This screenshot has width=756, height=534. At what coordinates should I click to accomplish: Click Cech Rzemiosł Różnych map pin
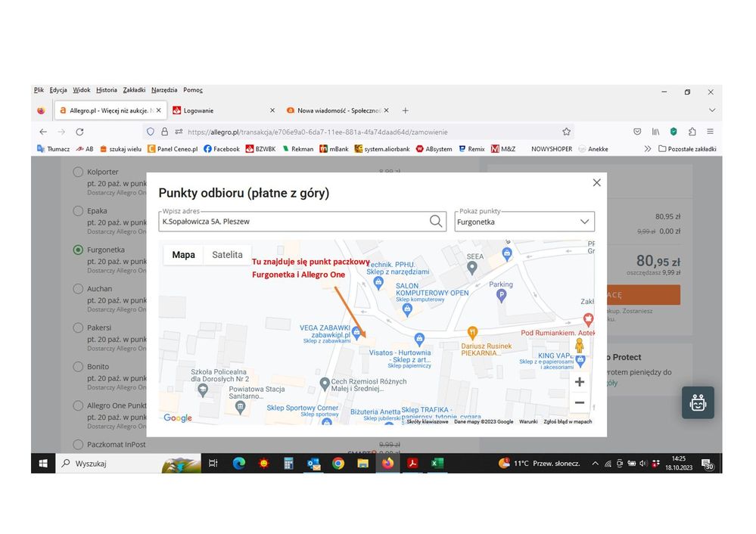325,384
